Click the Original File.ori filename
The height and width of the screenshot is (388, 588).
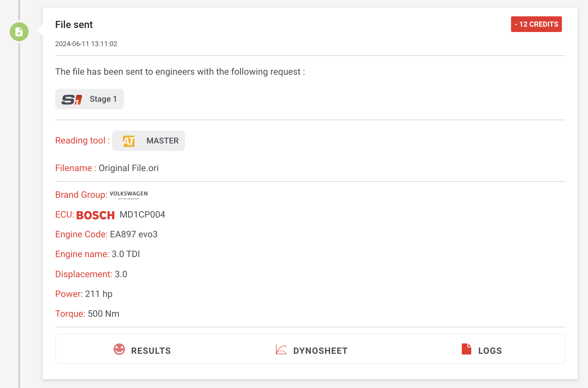[128, 168]
